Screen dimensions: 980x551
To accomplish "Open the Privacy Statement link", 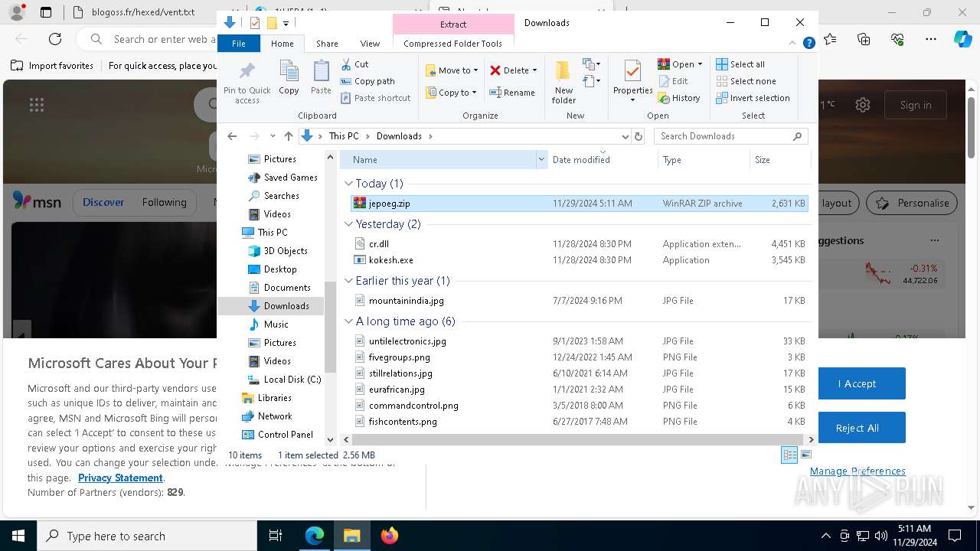I will click(x=120, y=478).
